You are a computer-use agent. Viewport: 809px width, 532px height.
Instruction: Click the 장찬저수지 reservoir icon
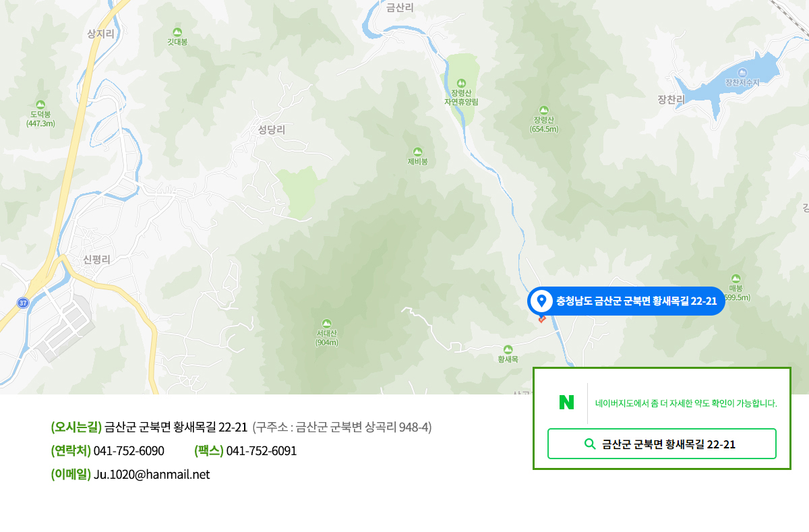tap(742, 72)
